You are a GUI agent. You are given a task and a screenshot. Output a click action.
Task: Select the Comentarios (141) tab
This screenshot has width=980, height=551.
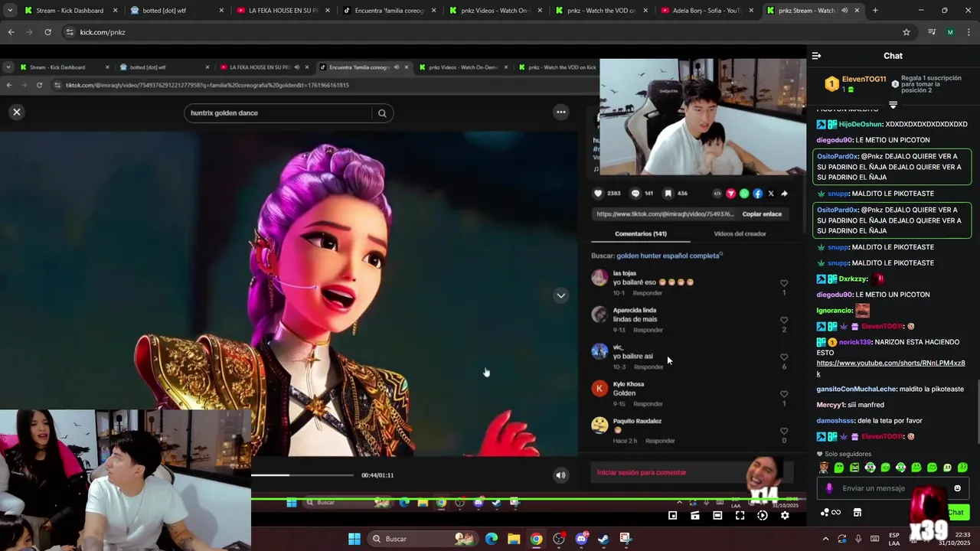point(640,233)
